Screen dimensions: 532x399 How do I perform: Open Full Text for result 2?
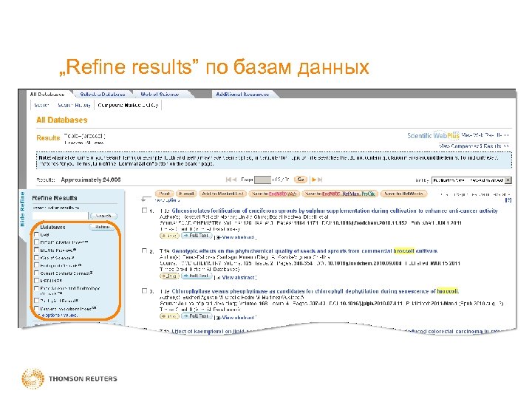pos(197,276)
